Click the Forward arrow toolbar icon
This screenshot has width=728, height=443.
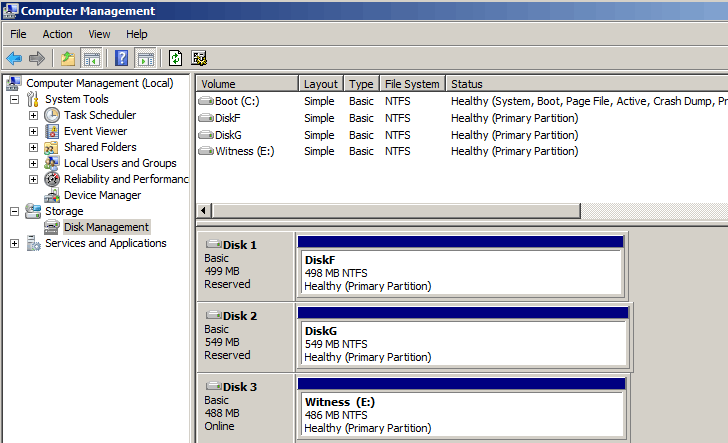37,59
